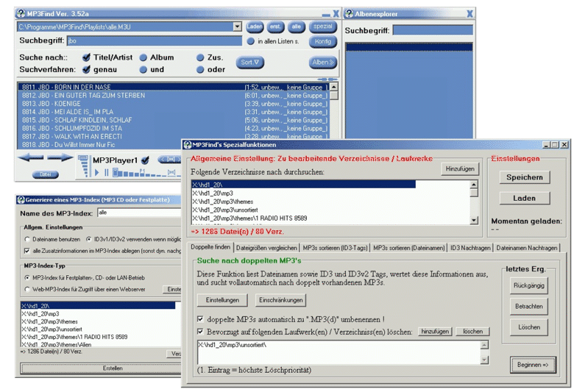
Task: Click the Rückgängig button
Action: [x=528, y=285]
